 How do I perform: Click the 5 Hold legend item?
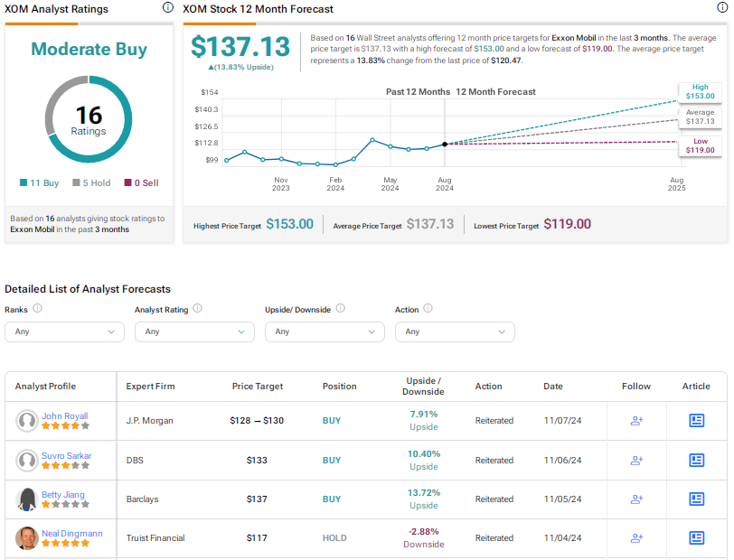[92, 183]
